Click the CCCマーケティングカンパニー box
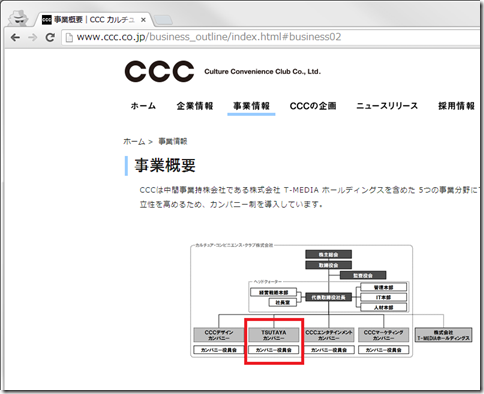 (383, 335)
